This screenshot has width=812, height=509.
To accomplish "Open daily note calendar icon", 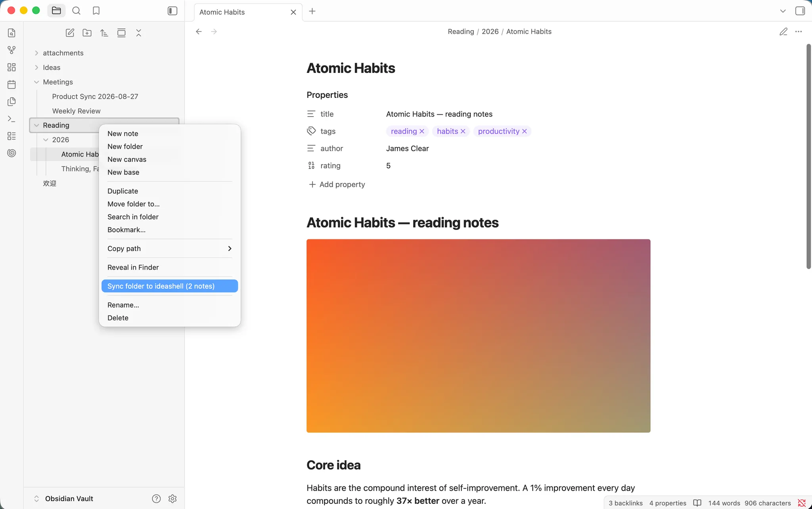I will coord(11,84).
